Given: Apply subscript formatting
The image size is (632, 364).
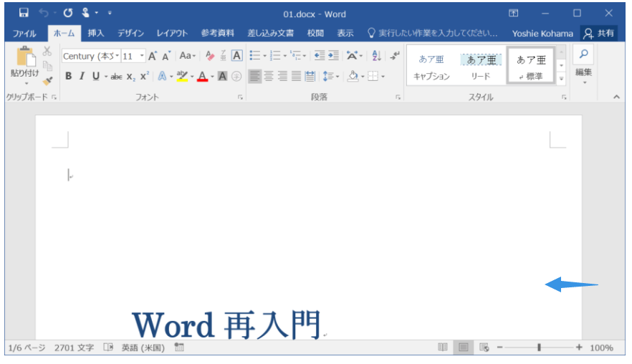Looking at the screenshot, I should pos(130,77).
